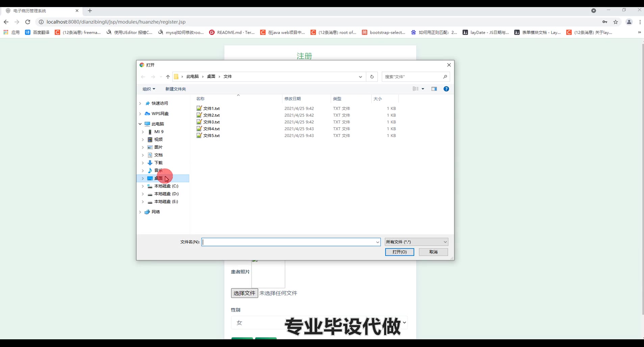Open a new browser tab
This screenshot has height=347, width=644.
90,11
